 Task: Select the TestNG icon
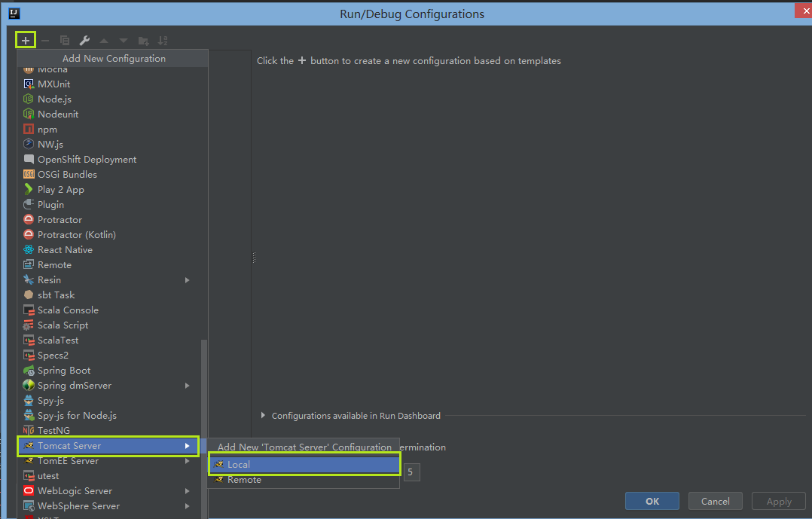click(29, 430)
